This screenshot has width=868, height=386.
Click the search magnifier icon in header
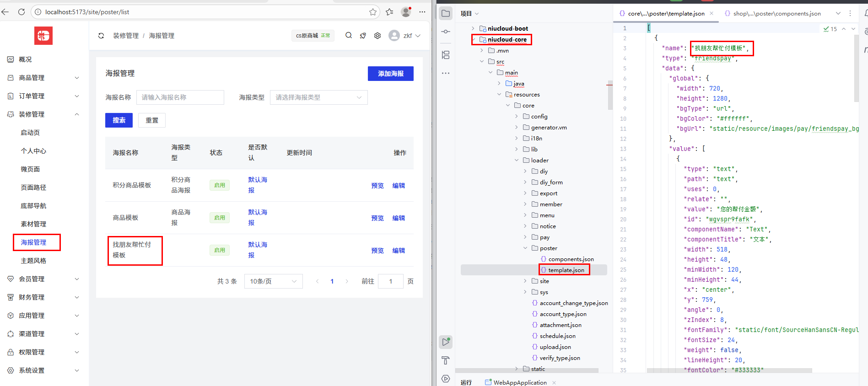[x=349, y=36]
